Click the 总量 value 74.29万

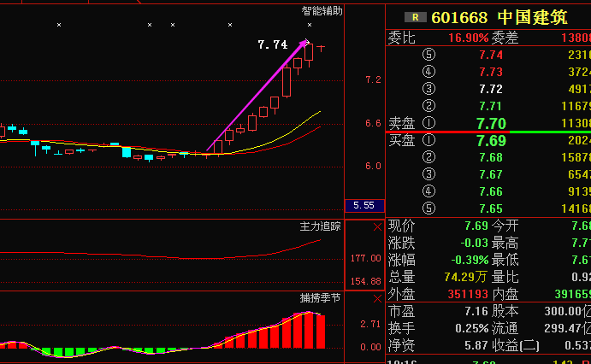coord(465,277)
